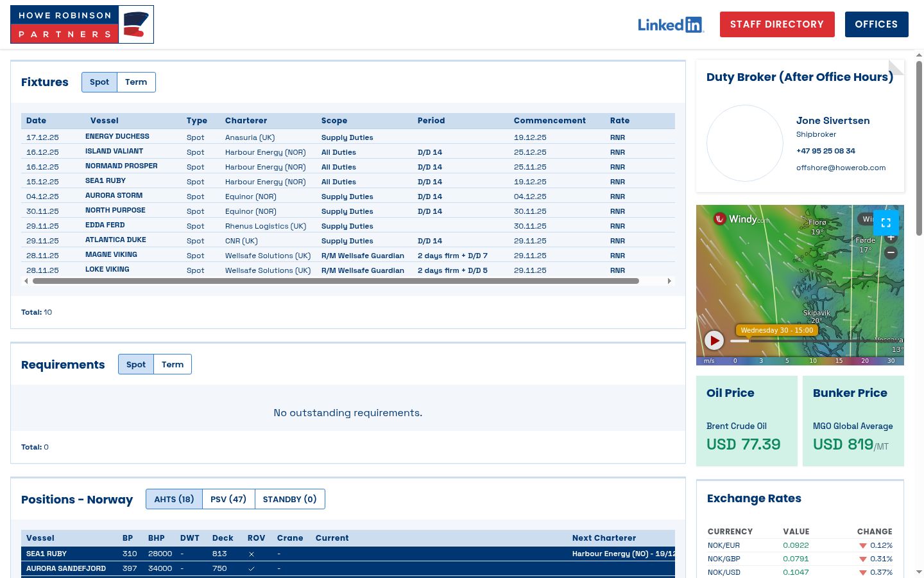Play the Windy forecast animation
924x578 pixels.
click(714, 340)
